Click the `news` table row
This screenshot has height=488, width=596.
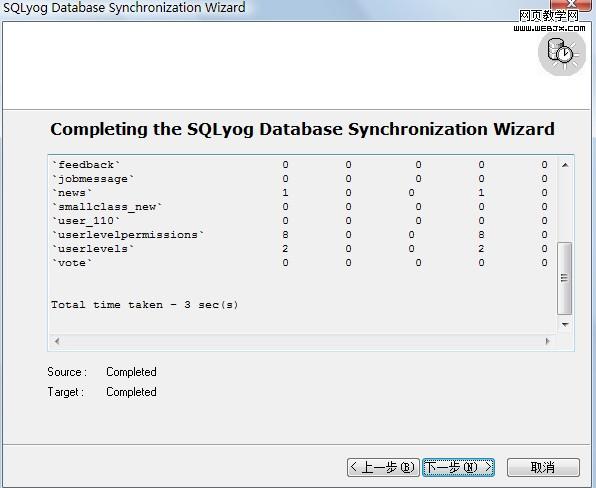(300, 193)
